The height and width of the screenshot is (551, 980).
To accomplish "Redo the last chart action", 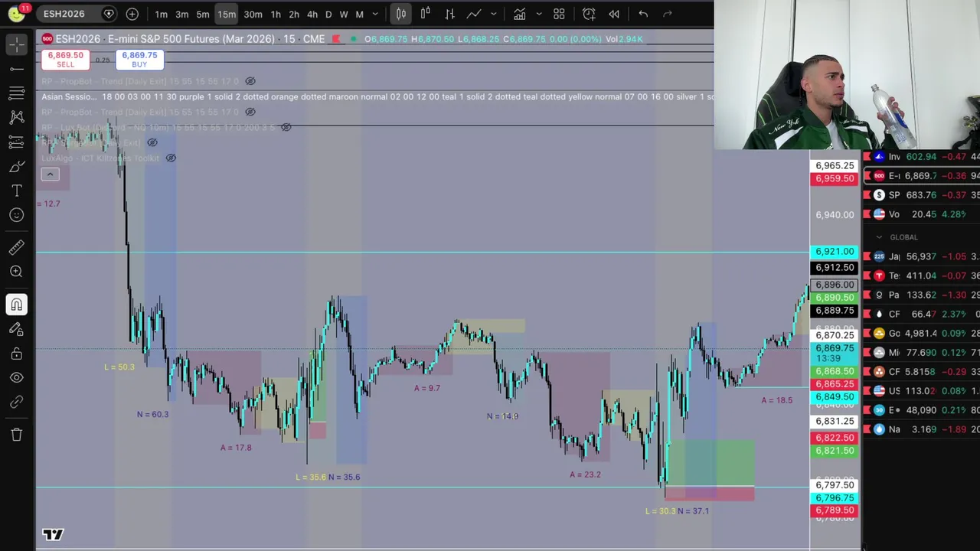I will [x=668, y=14].
